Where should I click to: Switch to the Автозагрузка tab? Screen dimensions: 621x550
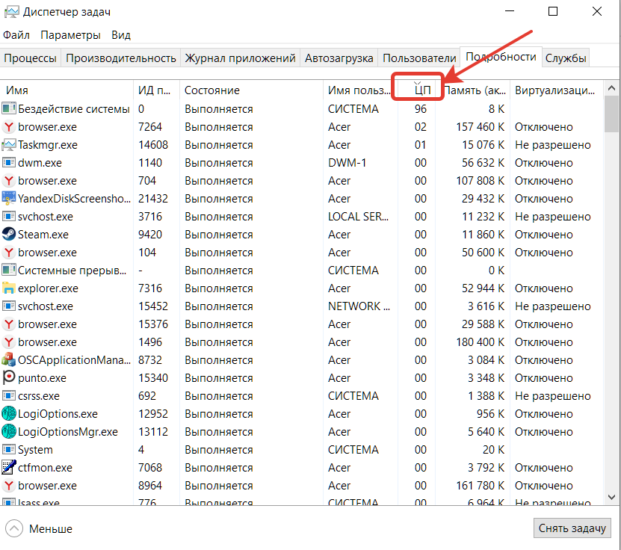[x=339, y=58]
